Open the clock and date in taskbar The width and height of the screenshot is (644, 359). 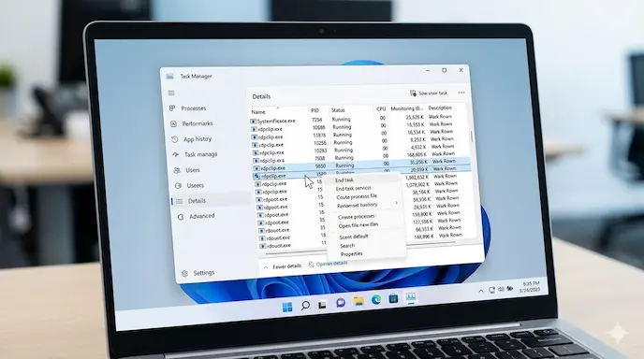click(x=530, y=287)
